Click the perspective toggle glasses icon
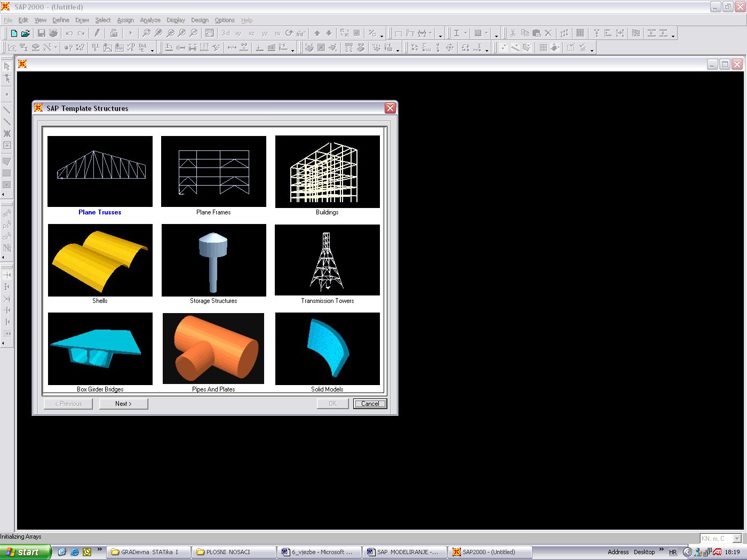The image size is (747, 560). 301,33
